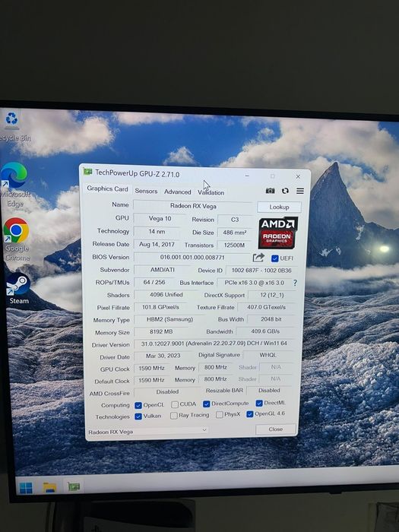The height and width of the screenshot is (532, 399).
Task: Click the BIOS export share icon
Action: pyautogui.click(x=258, y=258)
